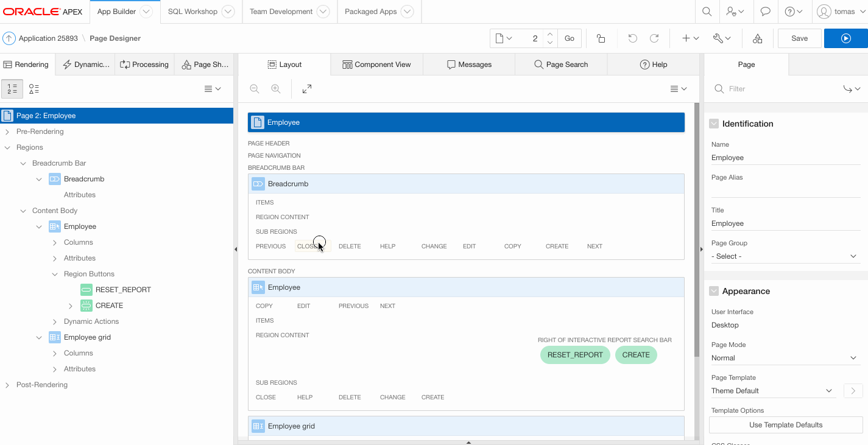Expand the Pre-Rendering tree node

pyautogui.click(x=7, y=131)
